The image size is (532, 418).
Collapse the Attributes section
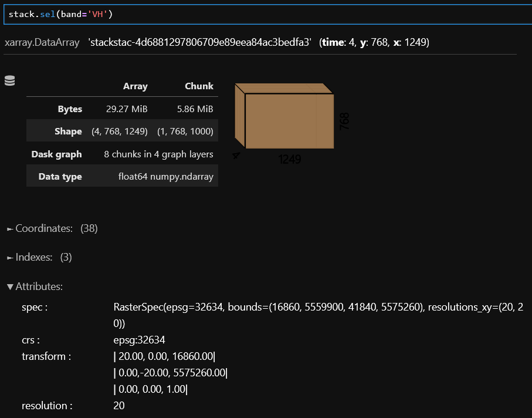[x=35, y=286]
